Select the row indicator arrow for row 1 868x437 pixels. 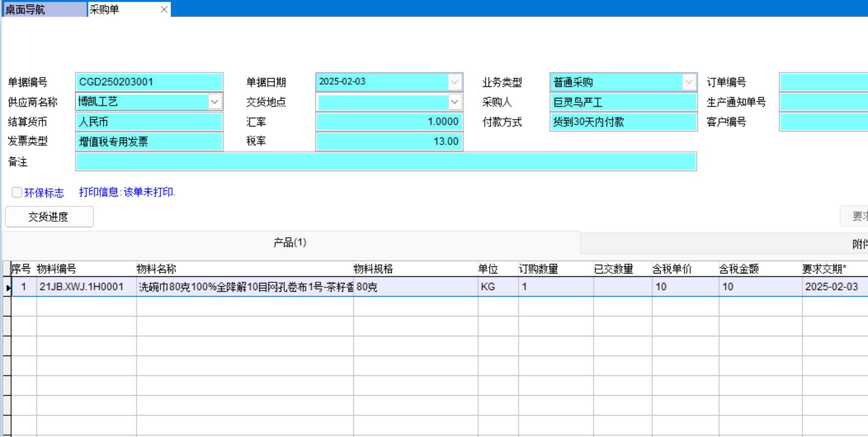click(x=8, y=287)
